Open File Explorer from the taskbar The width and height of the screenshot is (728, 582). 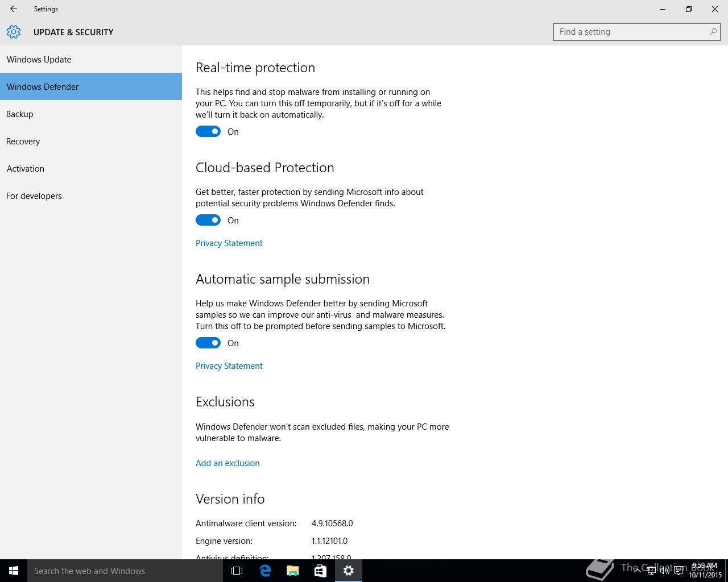tap(293, 571)
